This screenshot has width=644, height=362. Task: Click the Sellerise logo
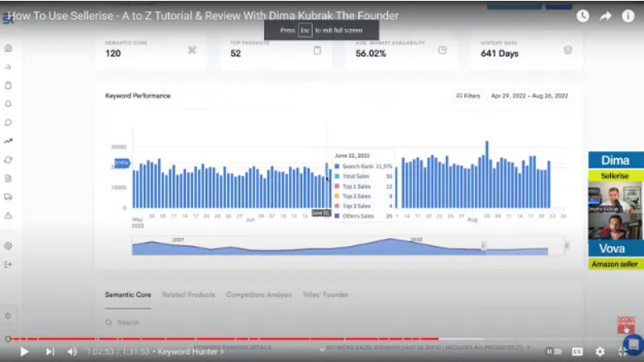[7, 18]
